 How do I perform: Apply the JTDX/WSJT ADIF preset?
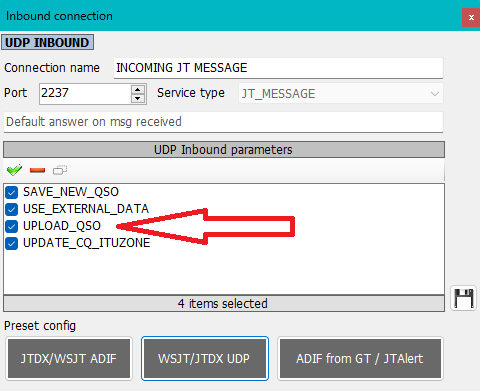[69, 359]
